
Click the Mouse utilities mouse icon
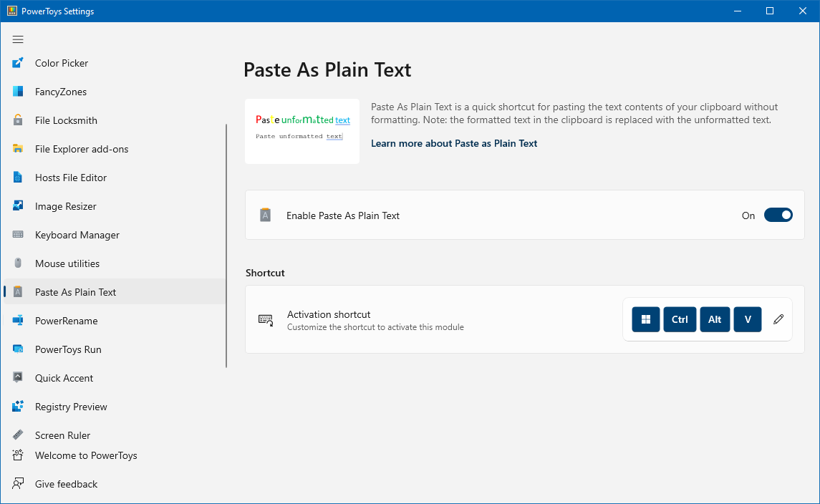(x=18, y=263)
